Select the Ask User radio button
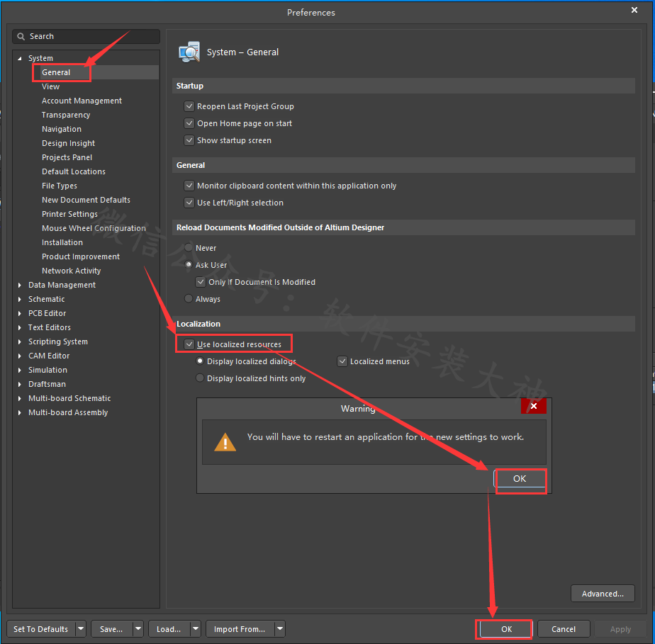Viewport: 655px width, 644px height. pos(189,264)
